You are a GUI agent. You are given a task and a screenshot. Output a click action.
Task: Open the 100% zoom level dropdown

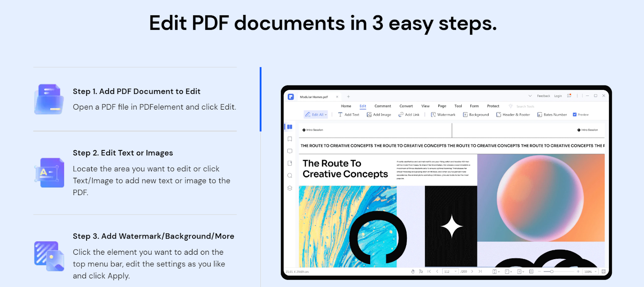(x=590, y=272)
